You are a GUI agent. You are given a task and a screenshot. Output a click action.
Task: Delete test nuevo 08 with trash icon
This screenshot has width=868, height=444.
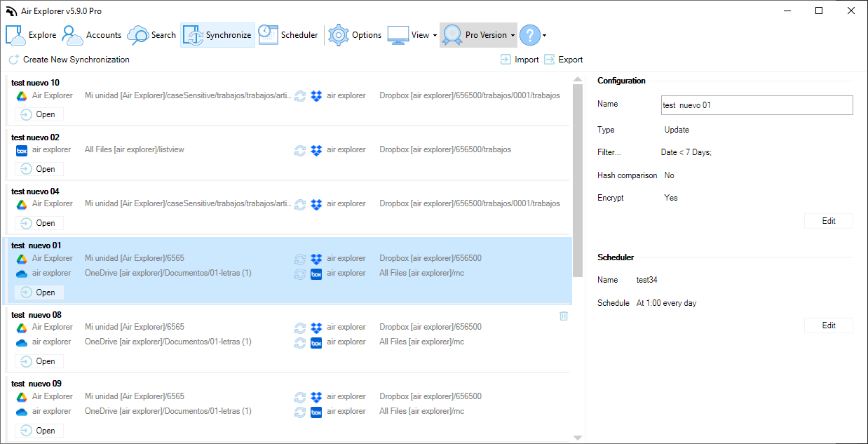point(564,316)
